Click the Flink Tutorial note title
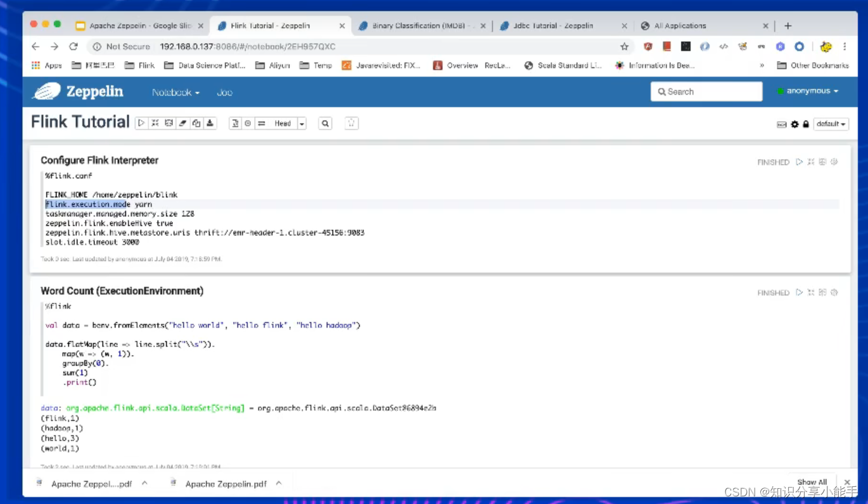The image size is (868, 504). 80,122
